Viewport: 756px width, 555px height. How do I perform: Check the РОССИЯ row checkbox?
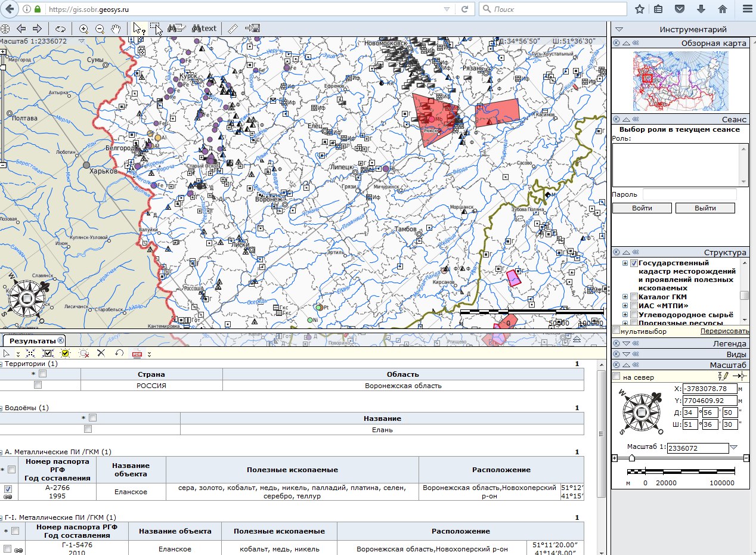point(38,385)
